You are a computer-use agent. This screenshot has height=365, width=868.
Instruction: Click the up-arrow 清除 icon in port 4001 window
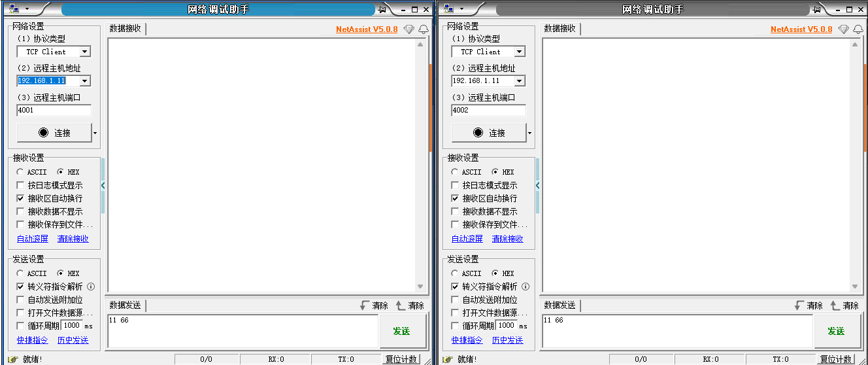pyautogui.click(x=401, y=305)
